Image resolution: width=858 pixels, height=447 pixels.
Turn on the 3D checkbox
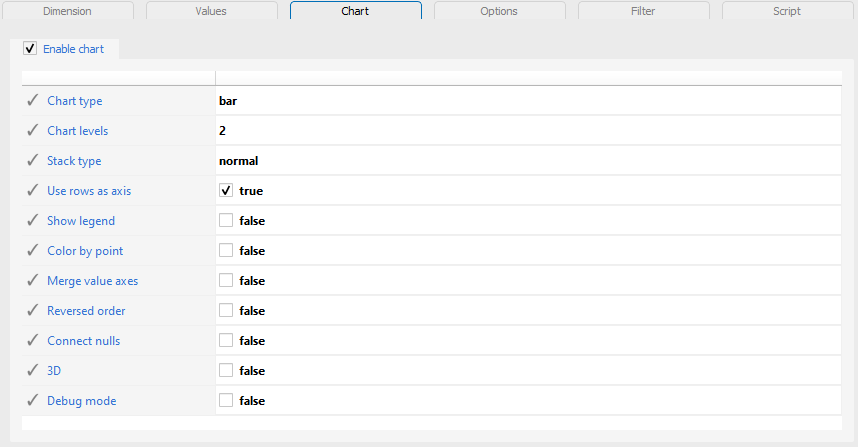pyautogui.click(x=226, y=370)
